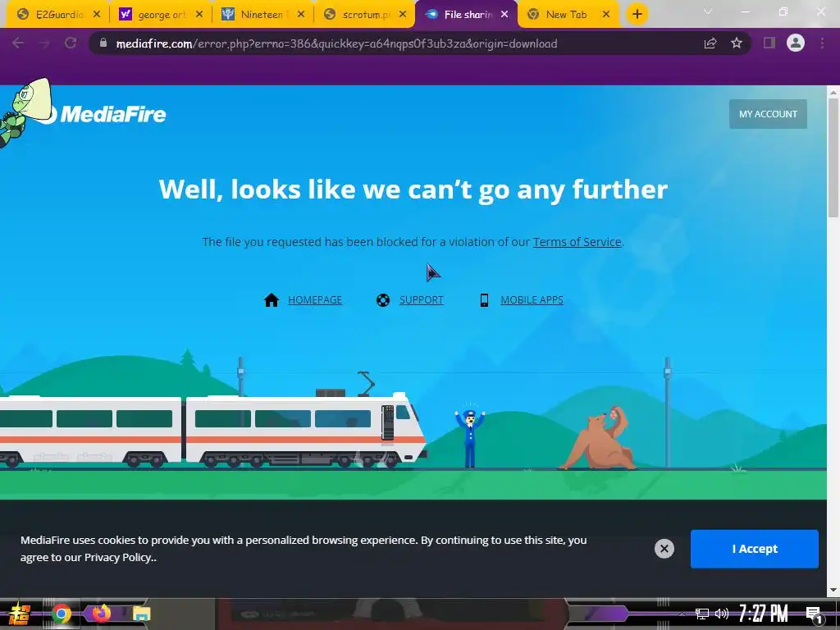Click the MediaFire logo

(102, 113)
